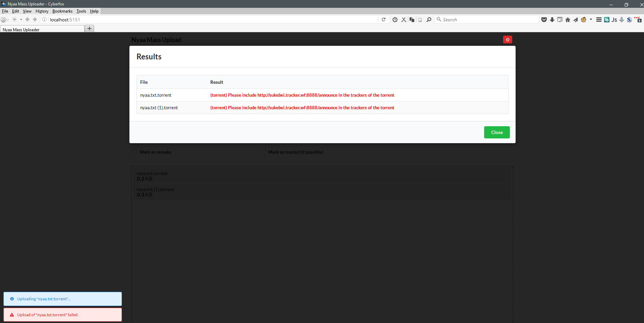Click the error message for nyaa.txt (1).torrent
Screen dimensions: 644x323
pos(302,108)
